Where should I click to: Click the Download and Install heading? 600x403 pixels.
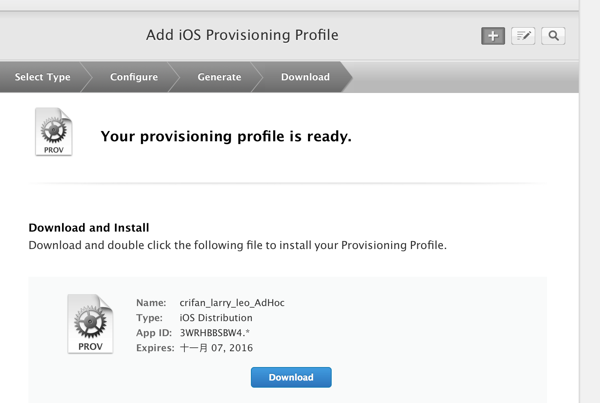(x=91, y=228)
